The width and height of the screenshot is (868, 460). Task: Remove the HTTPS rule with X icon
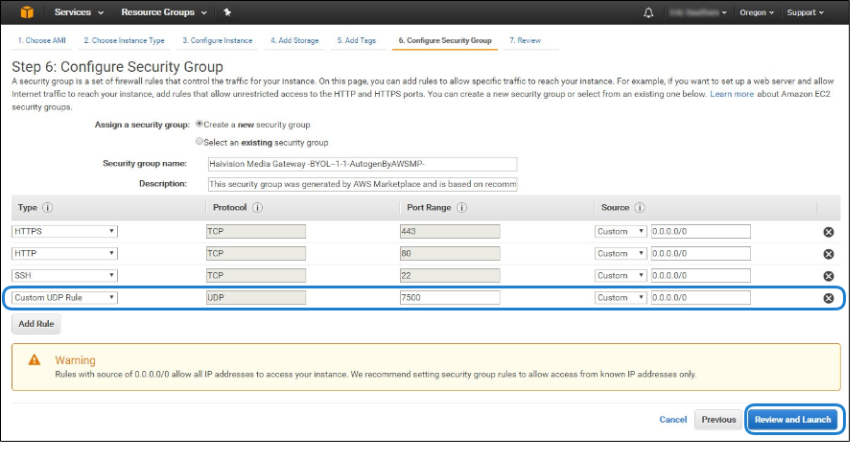tap(829, 232)
